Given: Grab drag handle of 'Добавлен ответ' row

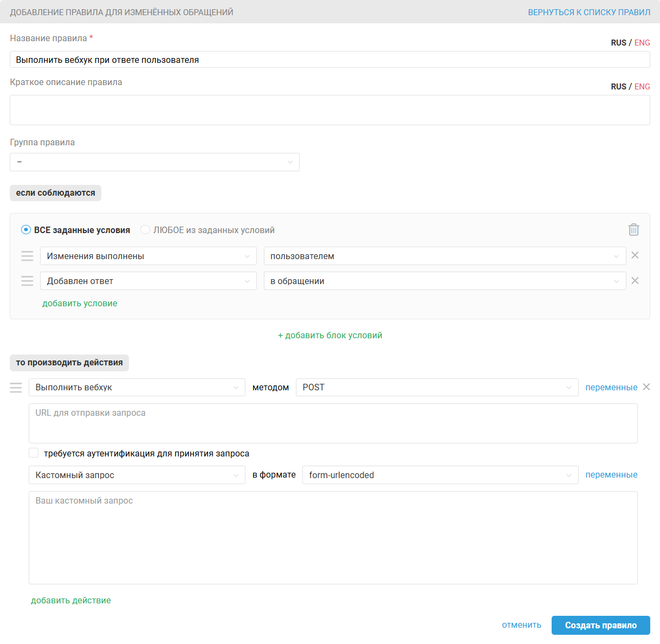Looking at the screenshot, I should point(27,281).
